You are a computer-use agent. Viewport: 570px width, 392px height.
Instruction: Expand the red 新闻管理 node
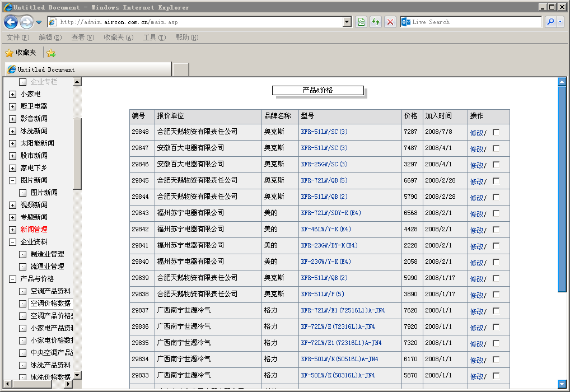coord(12,230)
